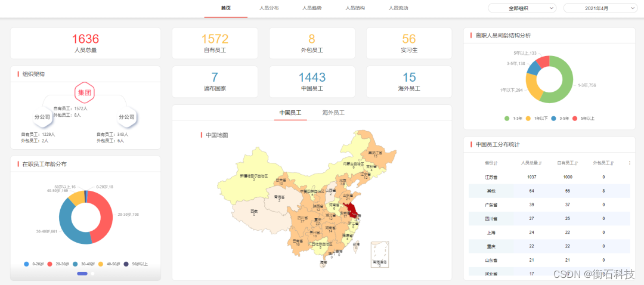Image resolution: width=644 pixels, height=285 pixels.
Task: Toggle the 3-5年 tenure legend item
Action: [x=561, y=118]
